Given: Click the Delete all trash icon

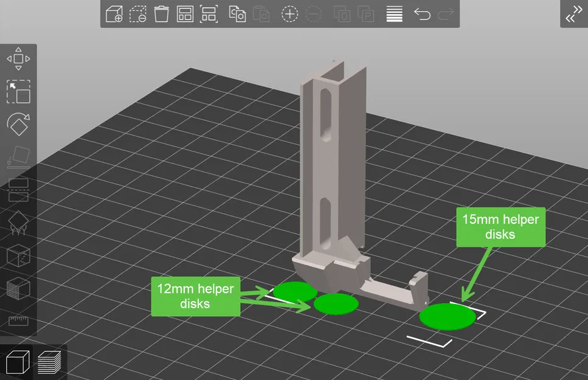Looking at the screenshot, I should pos(161,14).
